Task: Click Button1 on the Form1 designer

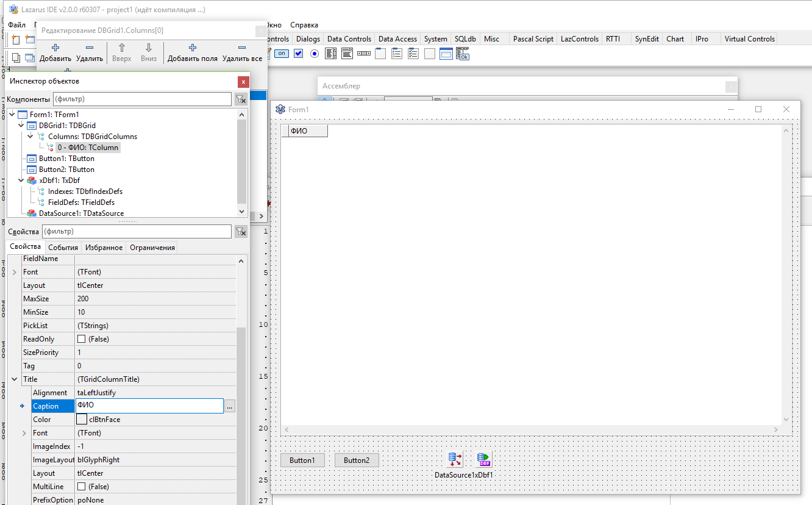Action: pyautogui.click(x=302, y=460)
